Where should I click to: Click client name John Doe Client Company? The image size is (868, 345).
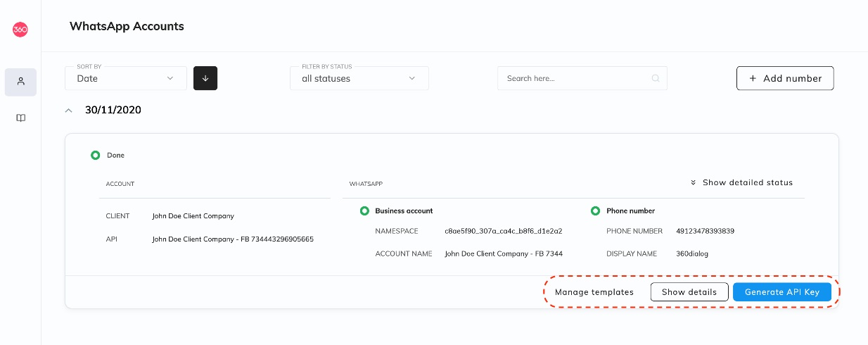pyautogui.click(x=193, y=216)
